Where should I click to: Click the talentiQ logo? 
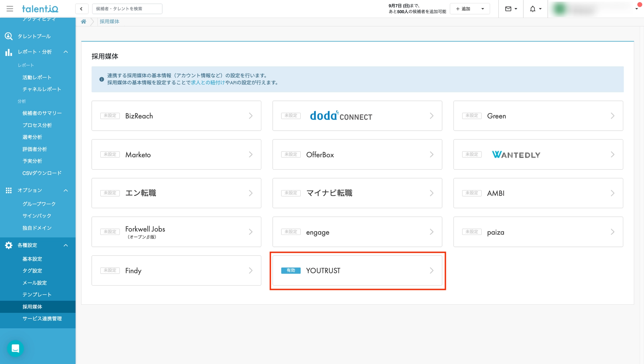[x=40, y=9]
